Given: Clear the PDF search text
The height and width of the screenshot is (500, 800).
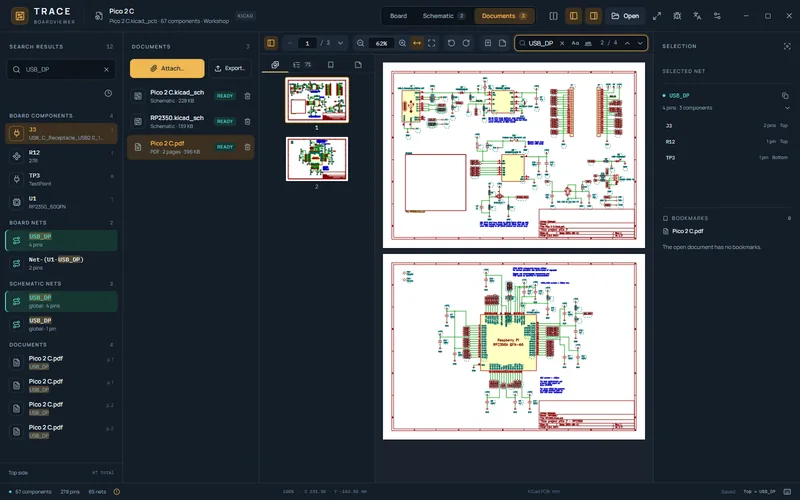Looking at the screenshot, I should point(562,43).
